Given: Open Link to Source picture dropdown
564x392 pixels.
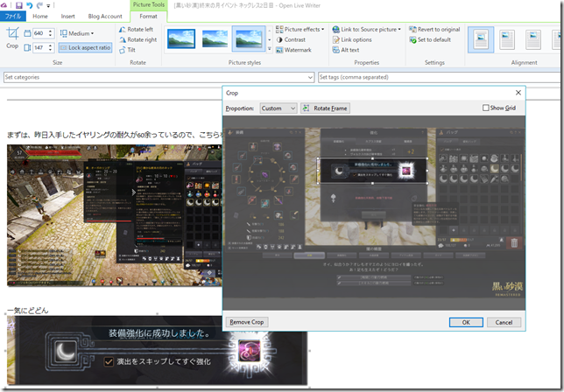Looking at the screenshot, I should pyautogui.click(x=366, y=30).
